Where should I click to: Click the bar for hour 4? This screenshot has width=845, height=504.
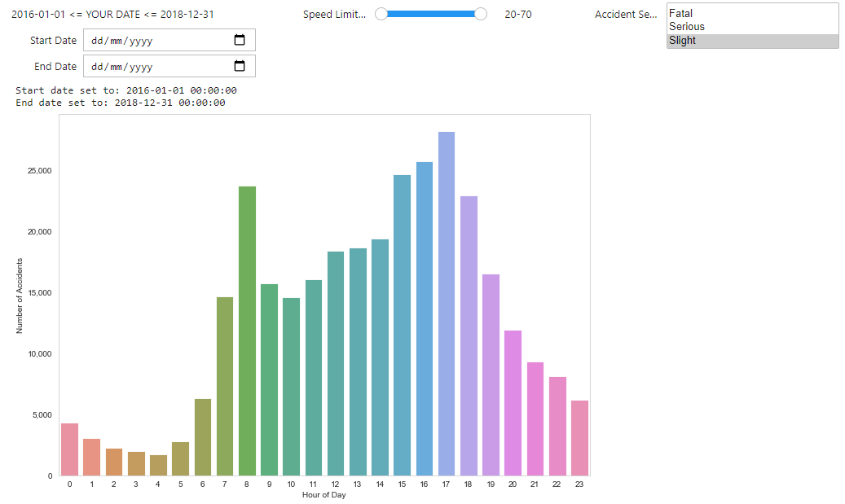pos(158,466)
